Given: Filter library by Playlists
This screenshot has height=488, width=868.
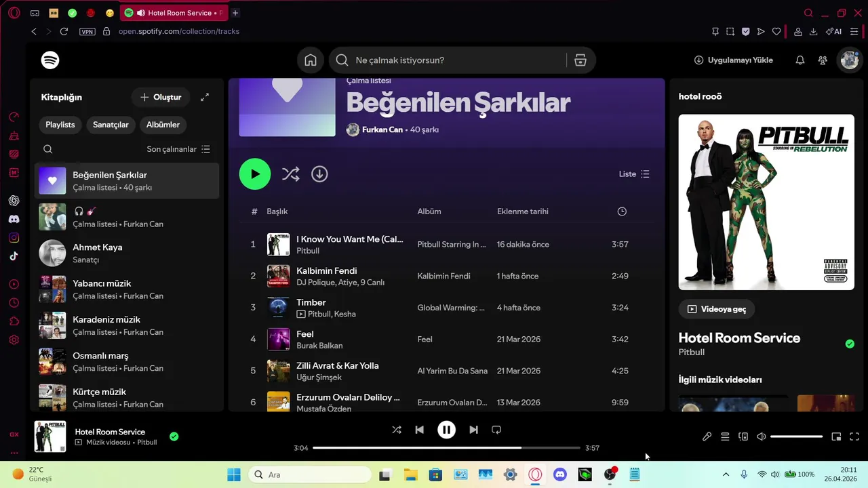Looking at the screenshot, I should pyautogui.click(x=60, y=125).
